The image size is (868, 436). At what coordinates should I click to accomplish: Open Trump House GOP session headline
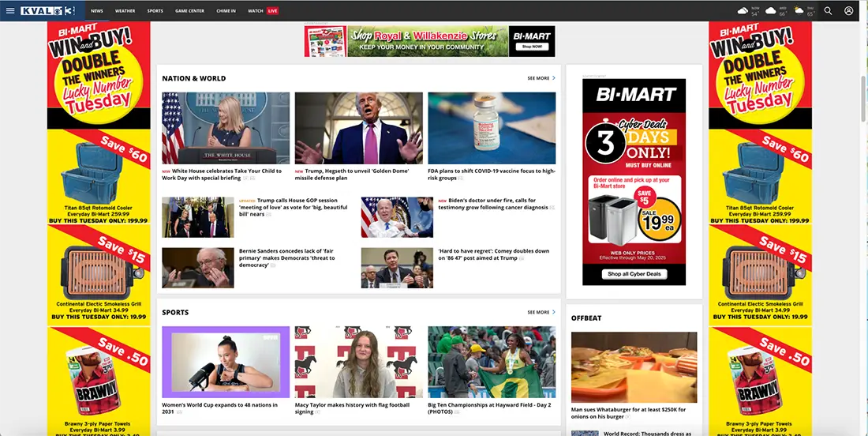point(294,207)
